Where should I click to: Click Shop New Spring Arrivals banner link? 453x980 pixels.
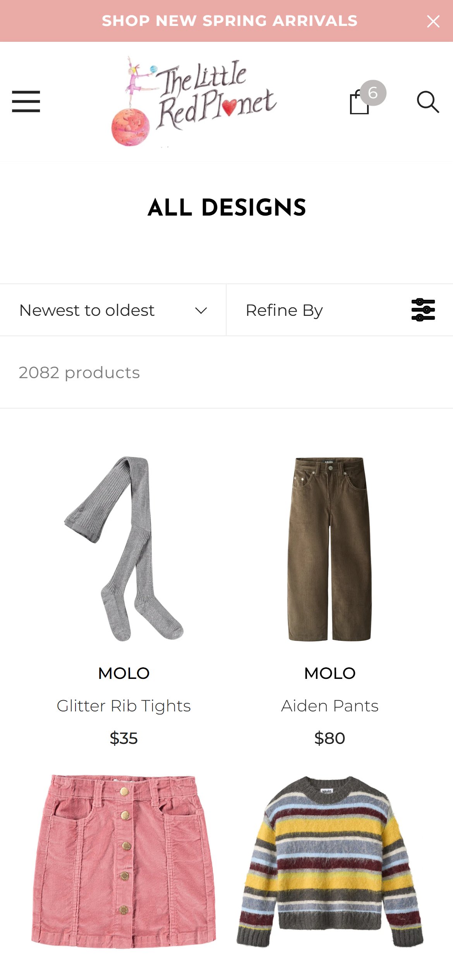(230, 21)
